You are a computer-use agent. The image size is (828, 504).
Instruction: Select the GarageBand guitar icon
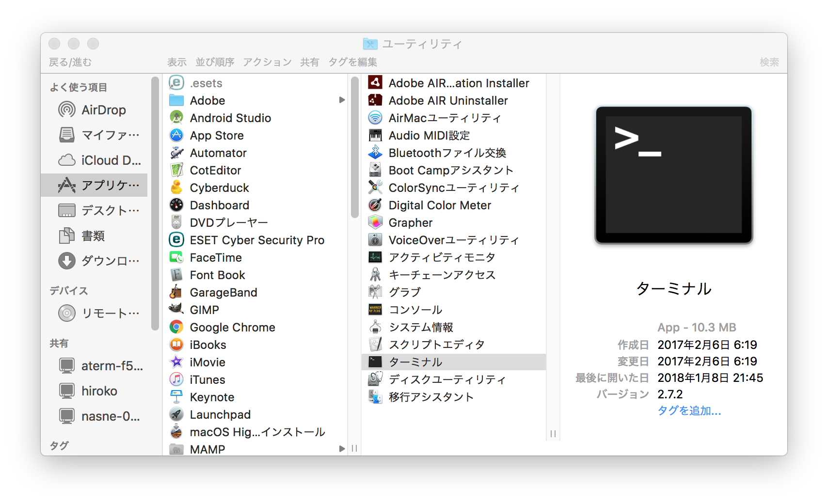[176, 292]
